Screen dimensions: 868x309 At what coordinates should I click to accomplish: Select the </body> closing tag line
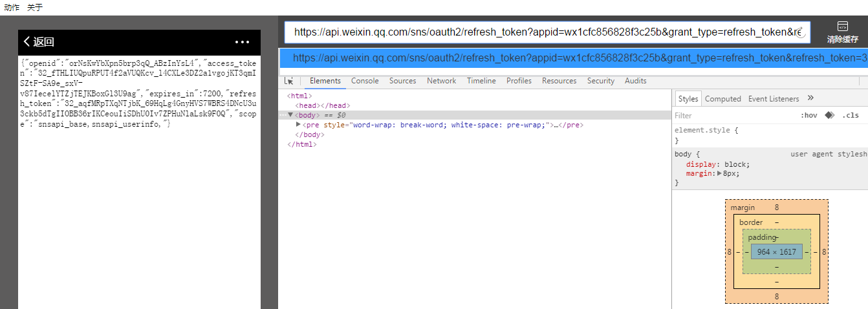(x=309, y=134)
